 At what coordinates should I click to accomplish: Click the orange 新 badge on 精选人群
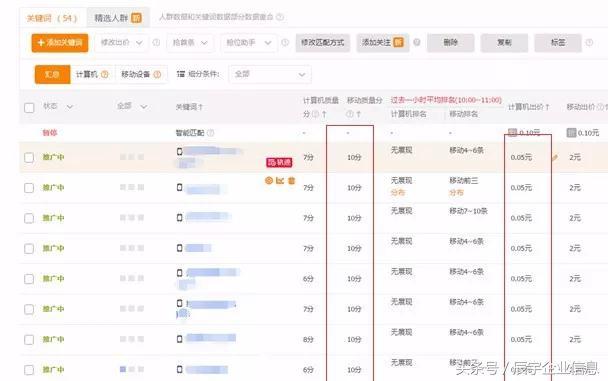pos(136,18)
